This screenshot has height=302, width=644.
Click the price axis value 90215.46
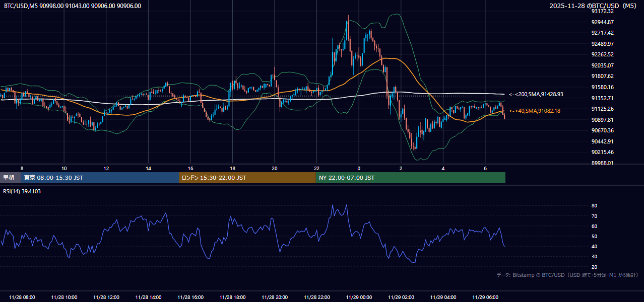coord(603,152)
